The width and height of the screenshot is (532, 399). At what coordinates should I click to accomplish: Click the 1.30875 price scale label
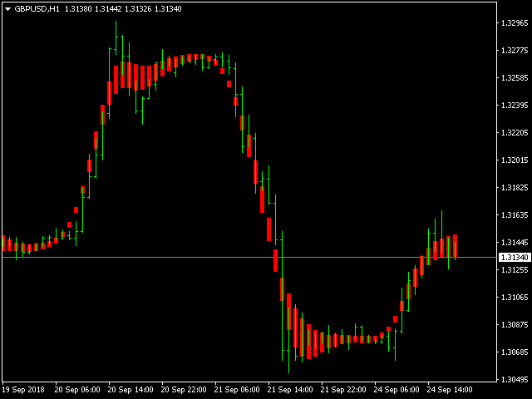click(515, 325)
